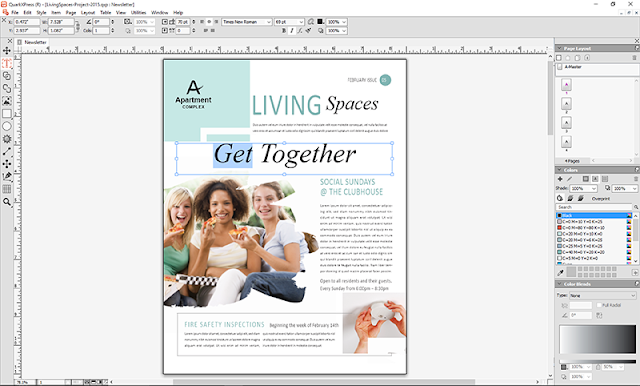Toggle left text alignment
This screenshot has width=640, height=386.
202,22
